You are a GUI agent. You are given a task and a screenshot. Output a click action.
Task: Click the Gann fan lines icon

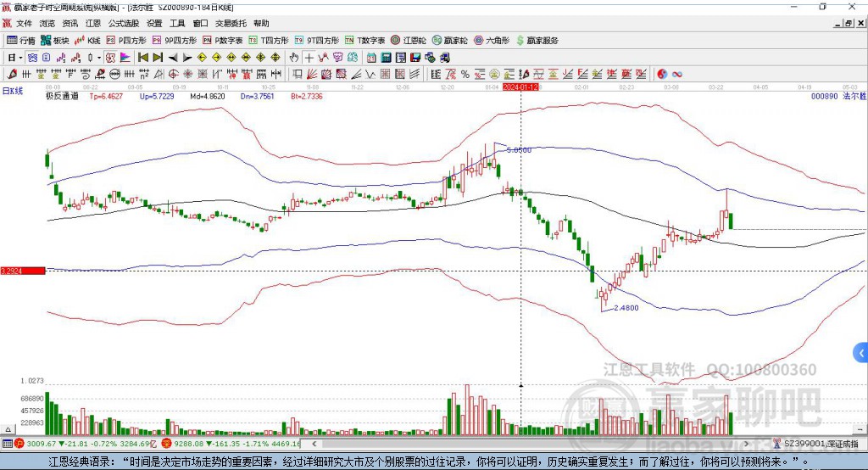(312, 75)
